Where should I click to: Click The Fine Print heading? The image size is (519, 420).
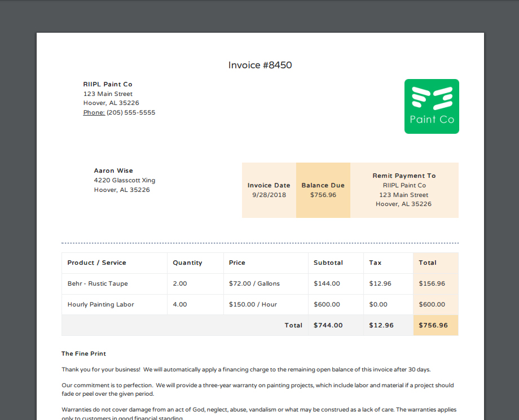tap(83, 353)
